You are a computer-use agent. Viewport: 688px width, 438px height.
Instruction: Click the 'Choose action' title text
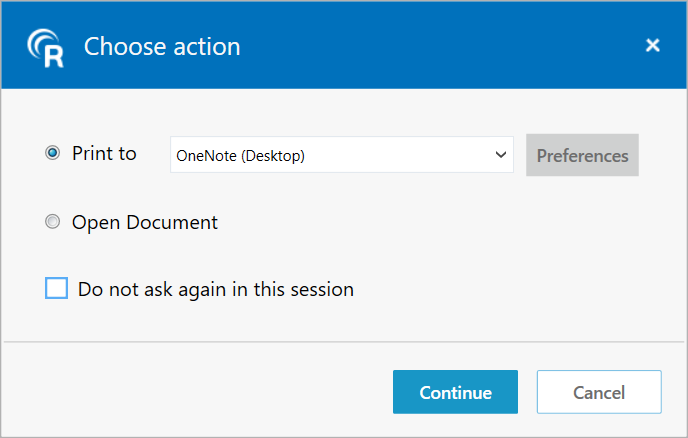coord(162,46)
